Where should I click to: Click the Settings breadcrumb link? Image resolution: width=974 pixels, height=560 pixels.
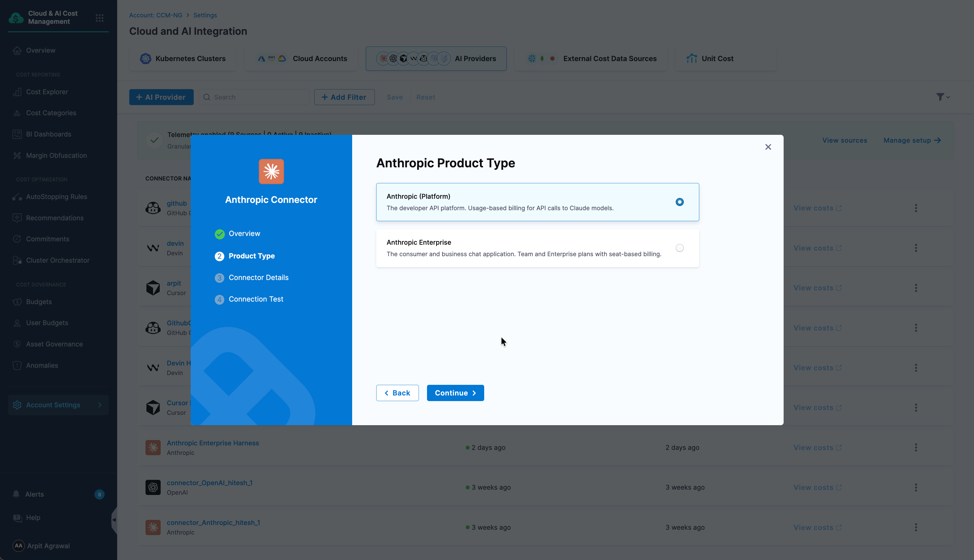point(205,15)
